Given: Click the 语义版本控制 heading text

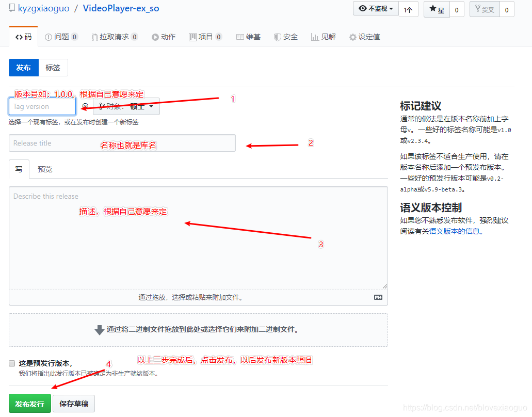Looking at the screenshot, I should [x=431, y=207].
